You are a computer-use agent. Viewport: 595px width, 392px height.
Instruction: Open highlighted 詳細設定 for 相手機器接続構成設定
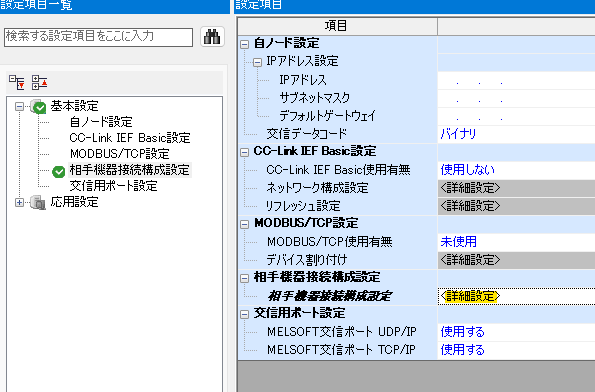(470, 296)
